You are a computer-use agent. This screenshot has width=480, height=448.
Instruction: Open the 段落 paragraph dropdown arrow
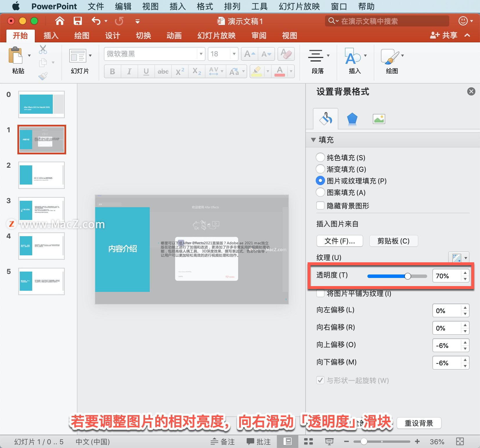(x=328, y=55)
